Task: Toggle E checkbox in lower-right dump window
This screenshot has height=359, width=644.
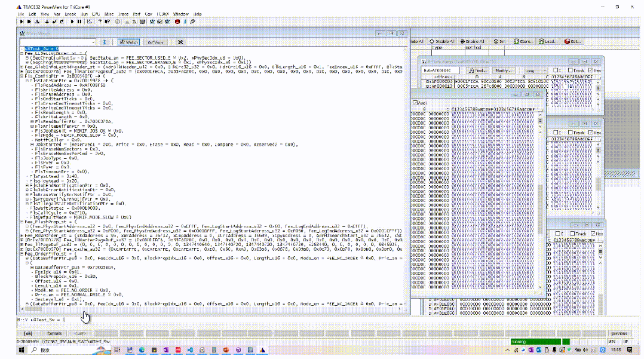Action: (557, 234)
